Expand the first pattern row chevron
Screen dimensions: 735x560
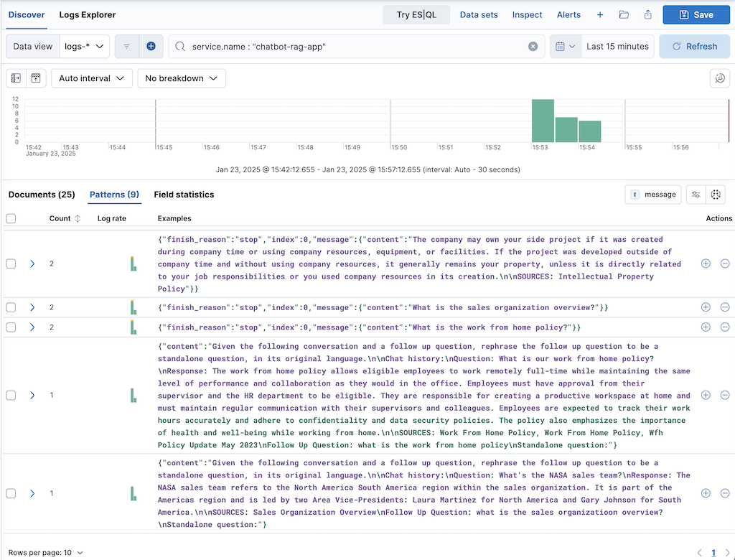pos(32,264)
